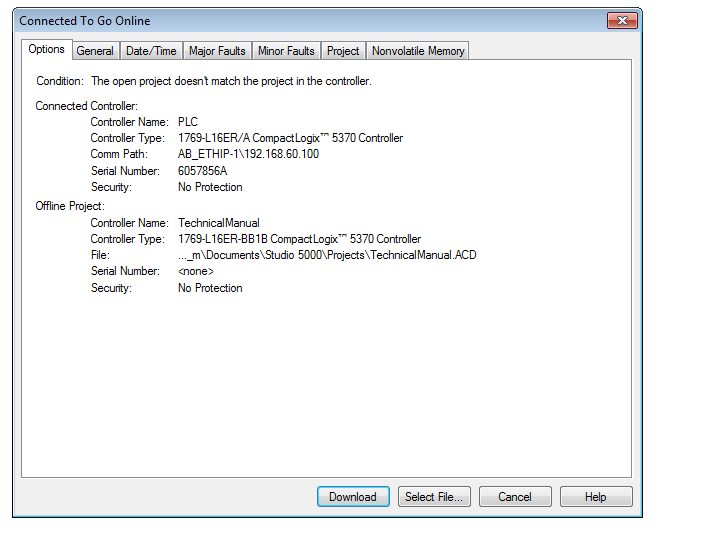This screenshot has height=556, width=706.
Task: View the Major Faults tab
Action: click(x=217, y=51)
